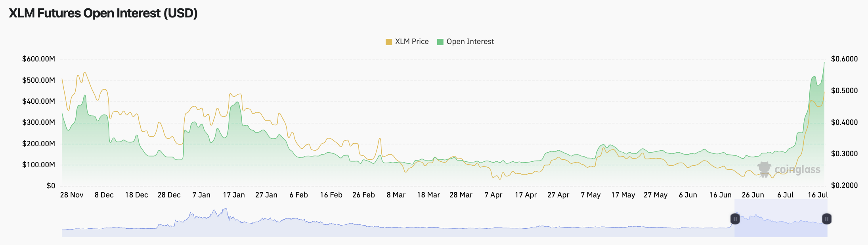Click the $0.3000 price axis label
This screenshot has height=245, width=868.
click(x=844, y=154)
